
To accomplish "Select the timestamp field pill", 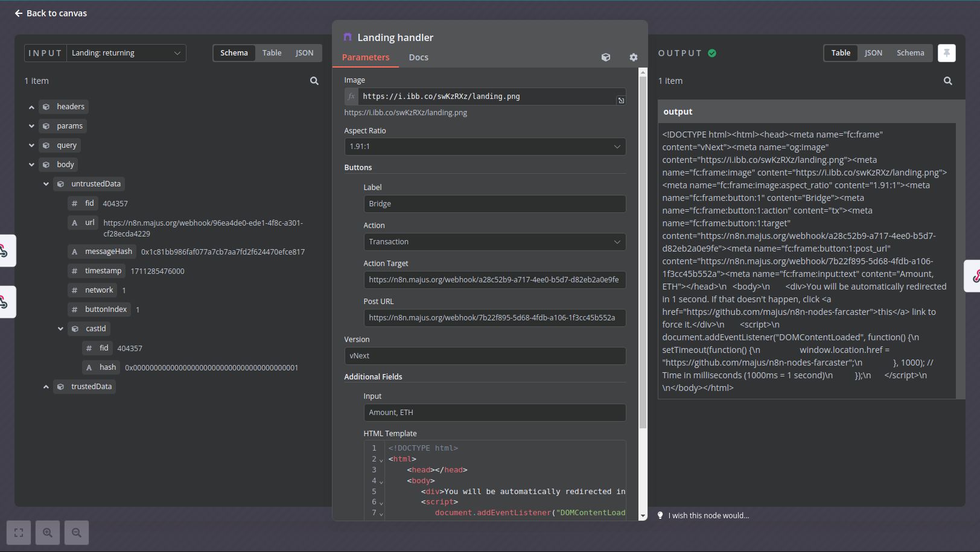I will [97, 271].
